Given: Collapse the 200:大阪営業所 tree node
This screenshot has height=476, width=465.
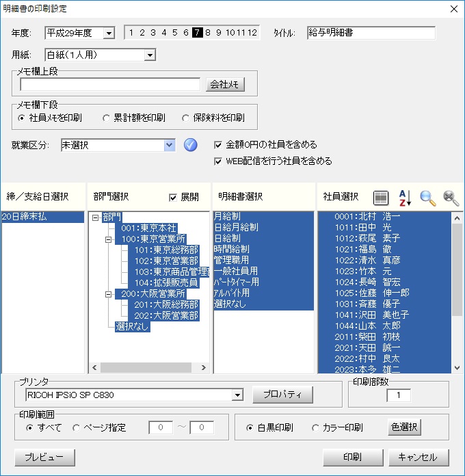Looking at the screenshot, I should pos(108,294).
